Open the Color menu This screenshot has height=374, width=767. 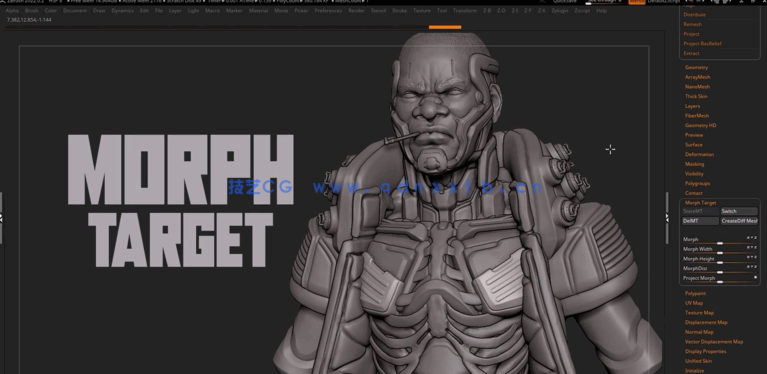51,10
